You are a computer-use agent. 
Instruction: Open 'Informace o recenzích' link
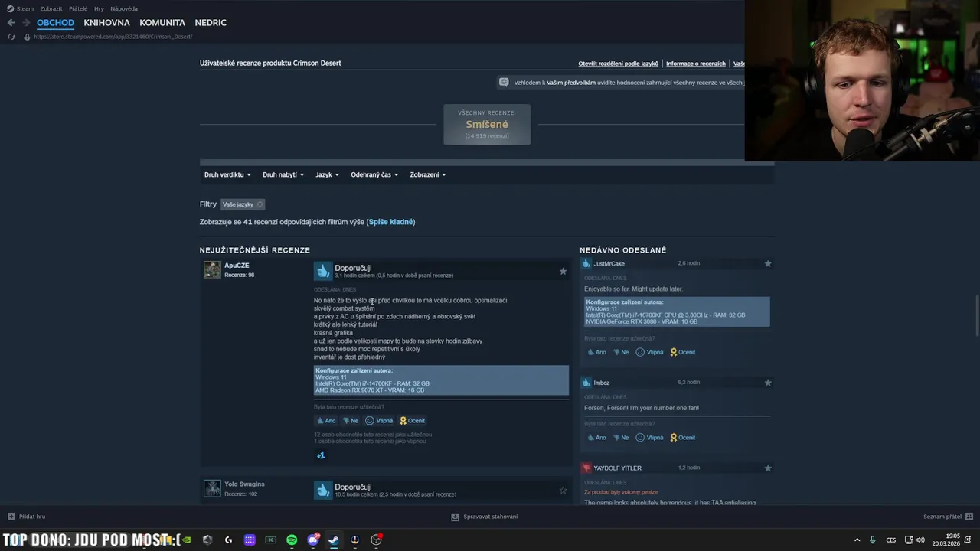[696, 64]
